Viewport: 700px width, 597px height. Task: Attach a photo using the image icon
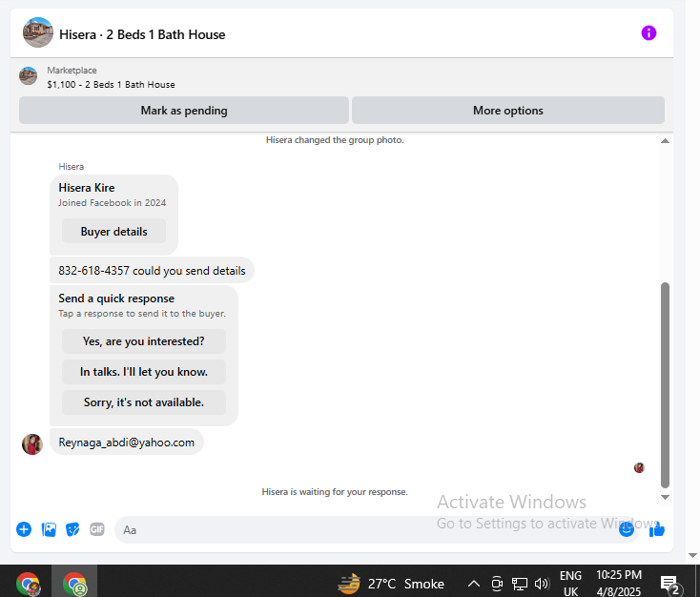(49, 529)
